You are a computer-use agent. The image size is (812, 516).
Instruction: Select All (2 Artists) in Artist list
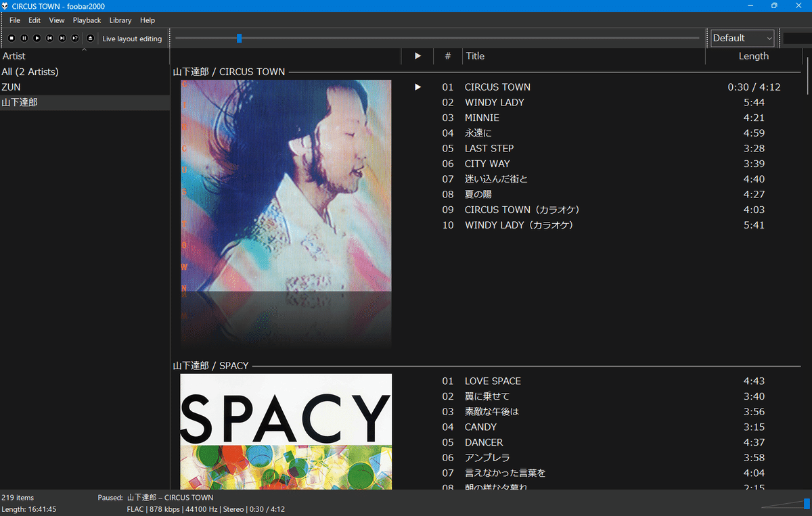click(x=85, y=72)
